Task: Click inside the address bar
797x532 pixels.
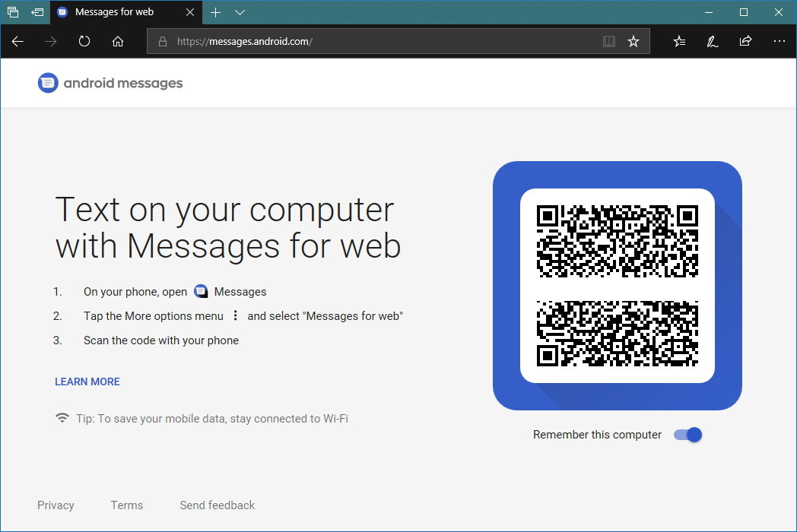Action: pyautogui.click(x=342, y=41)
